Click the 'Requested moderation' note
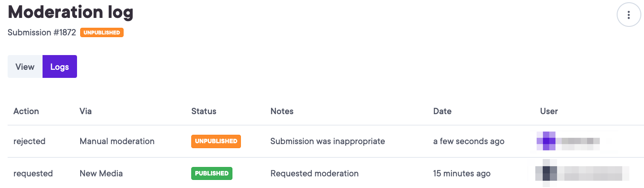This screenshot has width=644, height=188. (x=314, y=173)
